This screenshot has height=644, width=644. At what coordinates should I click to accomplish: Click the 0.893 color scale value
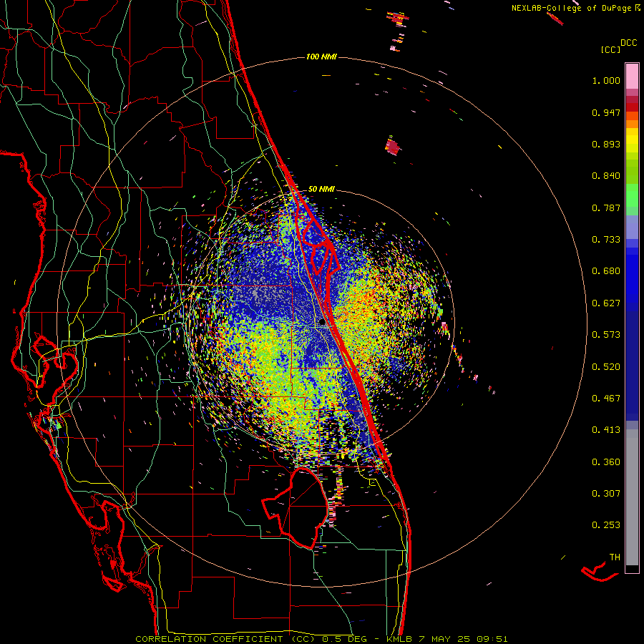[606, 144]
